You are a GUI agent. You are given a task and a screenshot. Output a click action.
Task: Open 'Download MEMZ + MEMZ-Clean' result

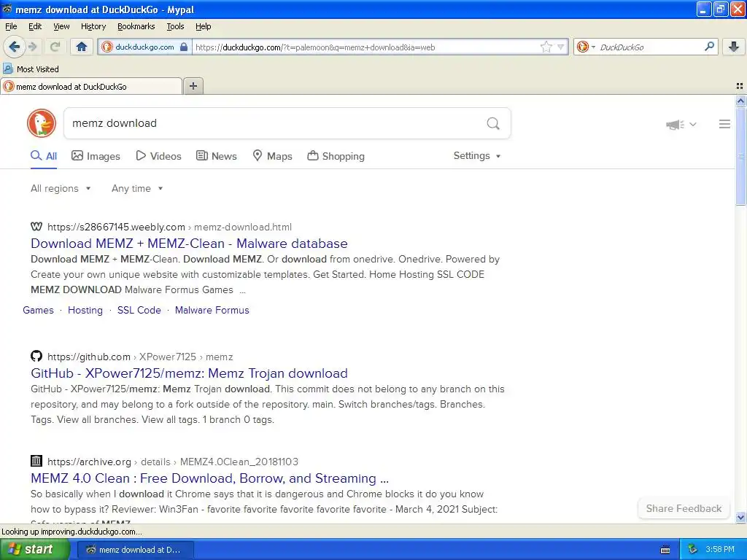coord(189,244)
